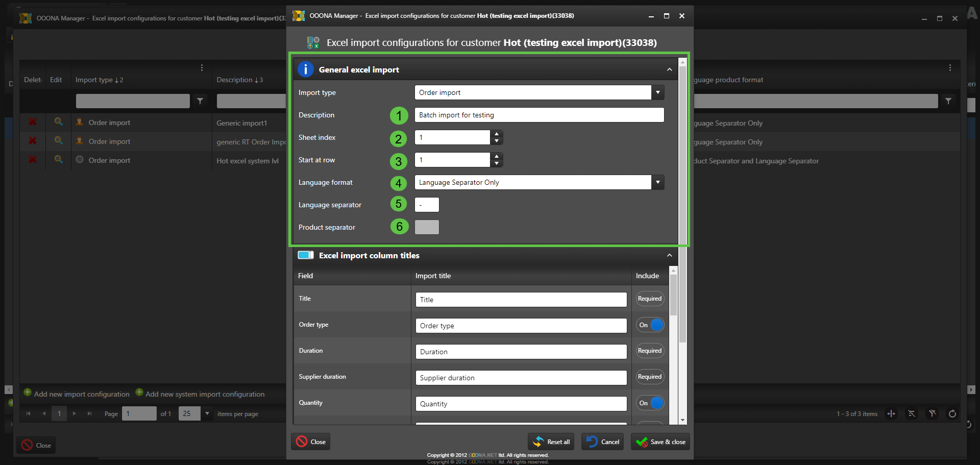This screenshot has height=465, width=980.
Task: Click the Save & close button
Action: [660, 442]
